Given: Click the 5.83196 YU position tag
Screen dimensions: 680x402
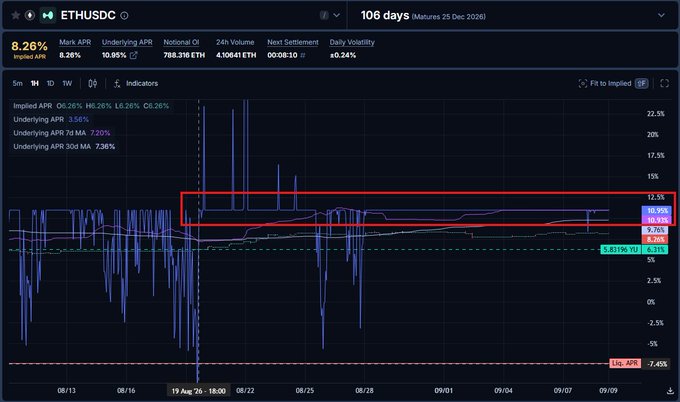Looking at the screenshot, I should 621,249.
